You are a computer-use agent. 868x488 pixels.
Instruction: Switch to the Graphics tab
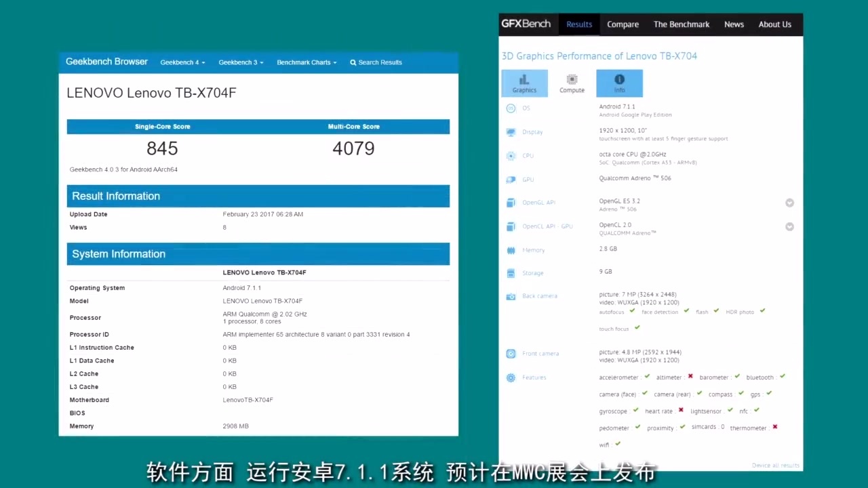[x=524, y=83]
